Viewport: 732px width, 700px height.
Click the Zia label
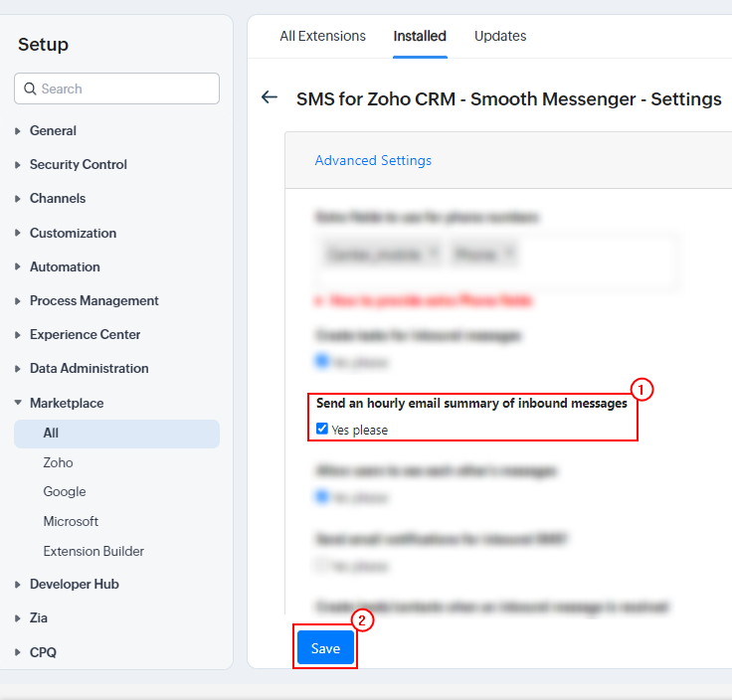pos(38,617)
